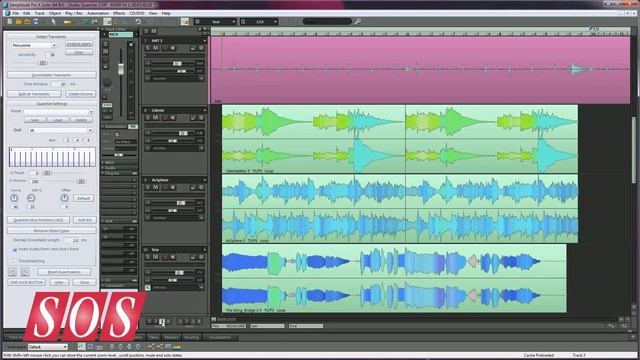Click the Consolidate Transients button
The width and height of the screenshot is (640, 360).
click(51, 75)
